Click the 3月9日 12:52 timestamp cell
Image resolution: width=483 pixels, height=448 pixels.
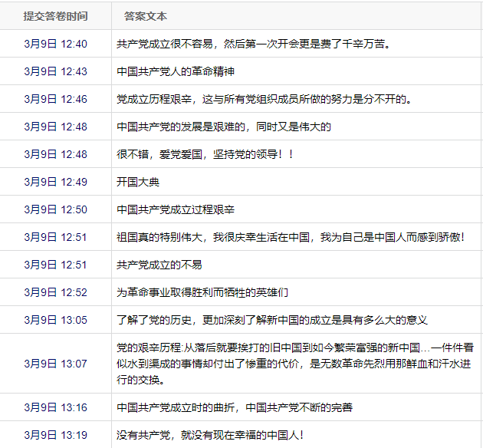point(55,292)
